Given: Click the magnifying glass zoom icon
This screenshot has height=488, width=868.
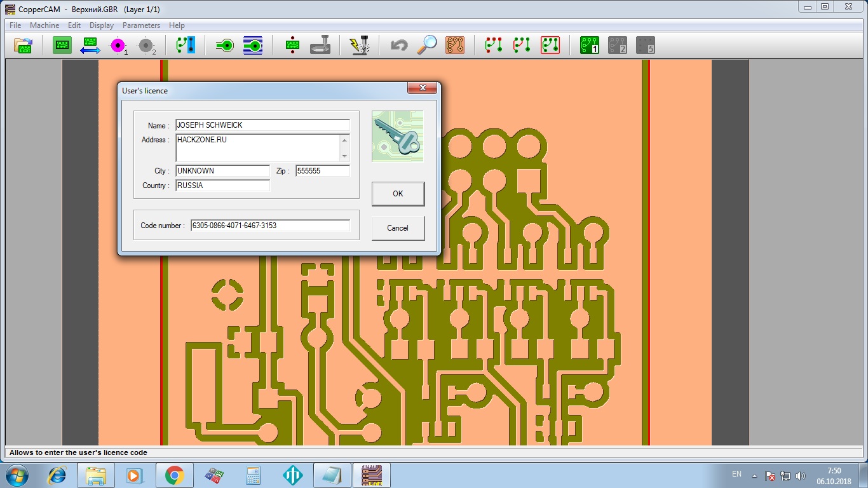Looking at the screenshot, I should (x=427, y=46).
